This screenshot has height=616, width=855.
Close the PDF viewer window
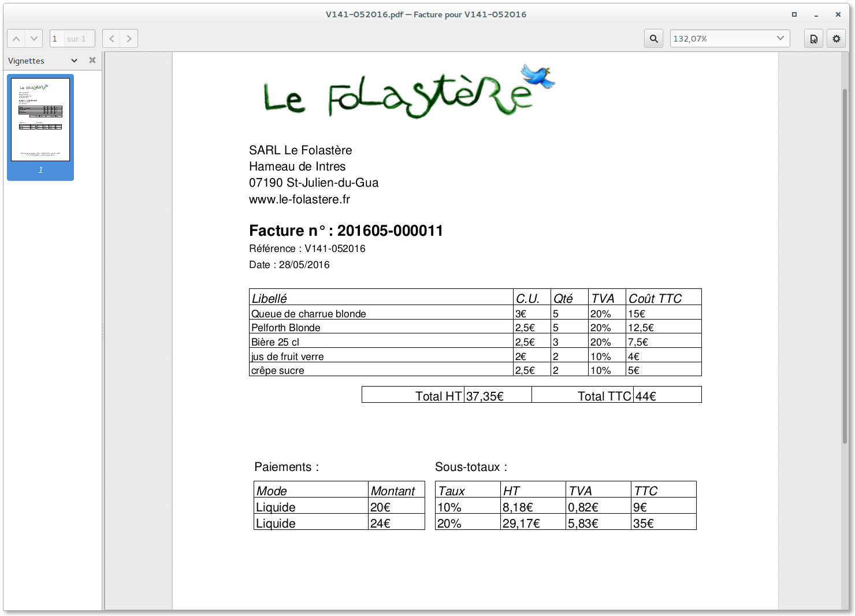pyautogui.click(x=838, y=14)
